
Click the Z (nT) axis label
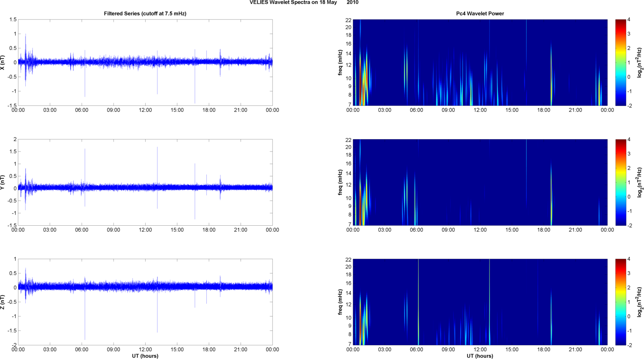3,302
